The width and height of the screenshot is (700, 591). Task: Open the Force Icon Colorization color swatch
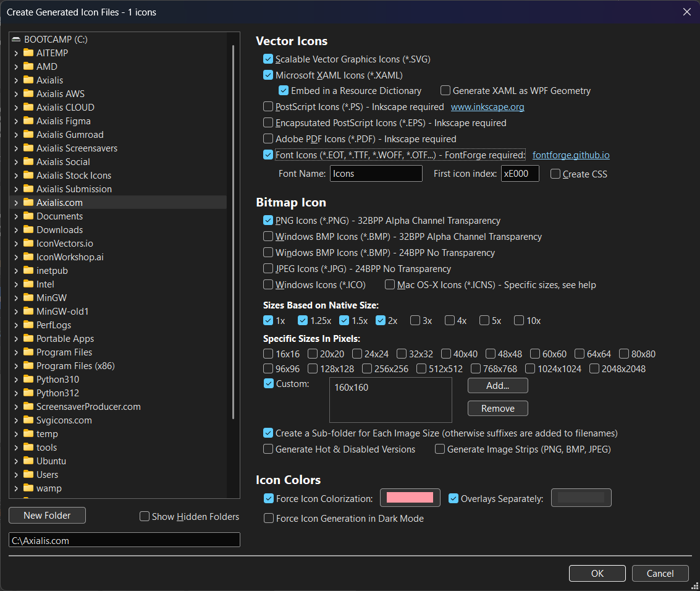pyautogui.click(x=410, y=498)
